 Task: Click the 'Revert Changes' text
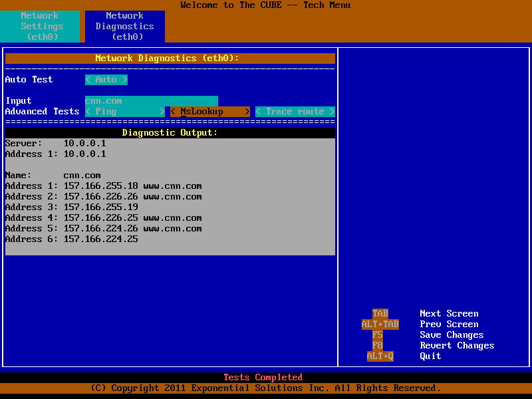tap(457, 345)
